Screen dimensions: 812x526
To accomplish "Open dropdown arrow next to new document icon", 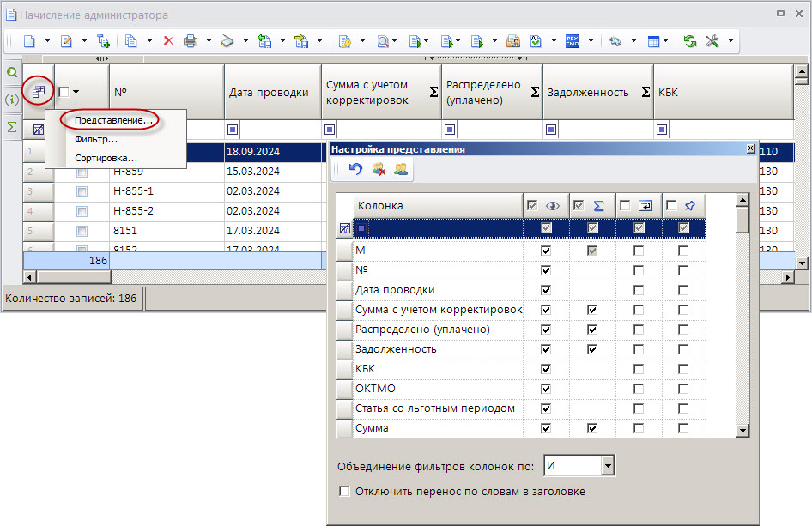I will click(x=47, y=41).
